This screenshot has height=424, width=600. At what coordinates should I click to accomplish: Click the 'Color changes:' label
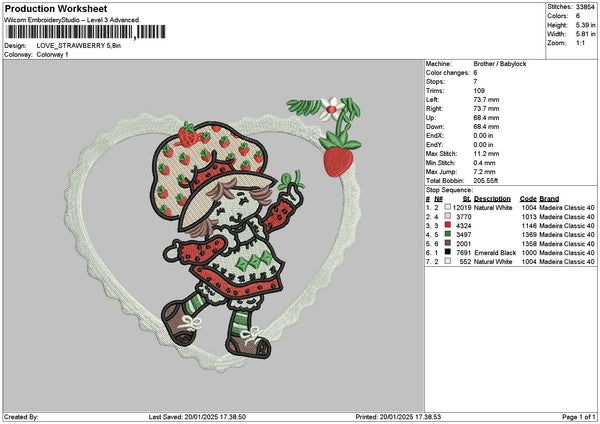pyautogui.click(x=448, y=73)
